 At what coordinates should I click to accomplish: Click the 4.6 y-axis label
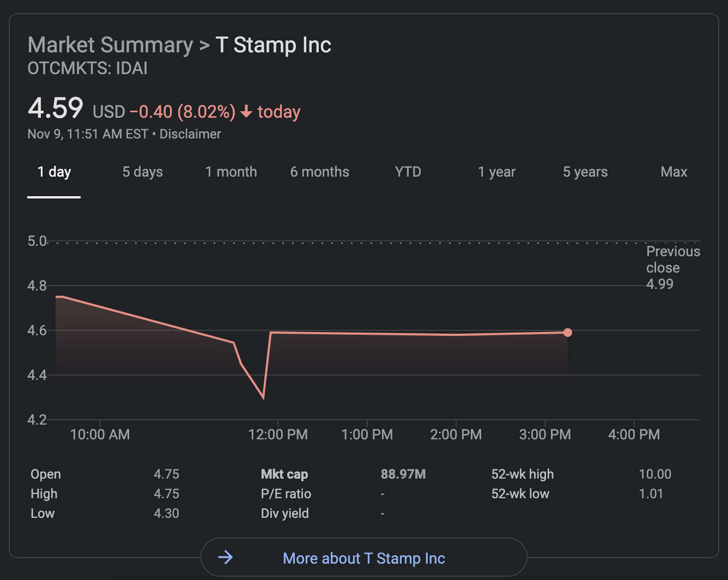click(x=37, y=330)
